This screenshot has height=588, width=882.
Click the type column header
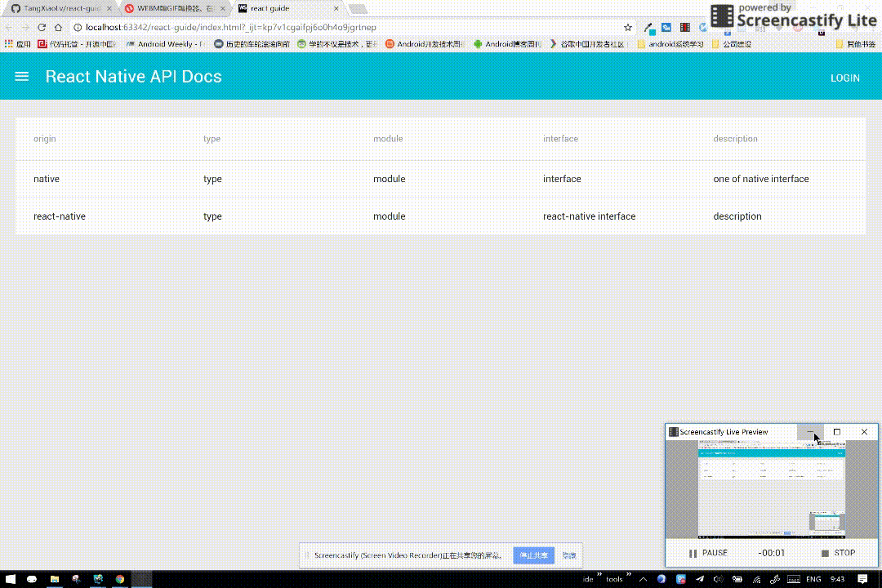point(212,138)
